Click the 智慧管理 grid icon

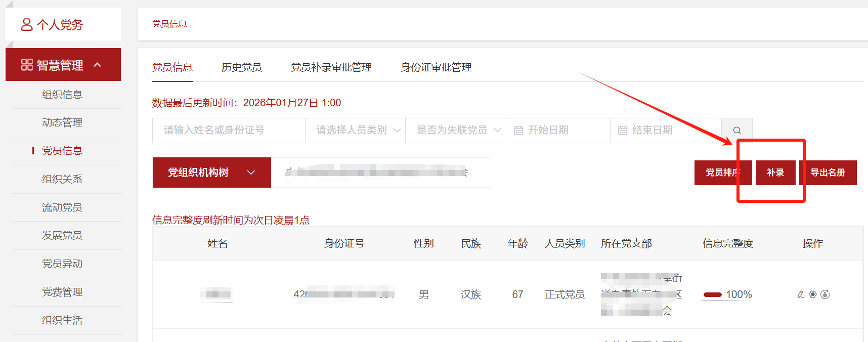click(x=26, y=65)
